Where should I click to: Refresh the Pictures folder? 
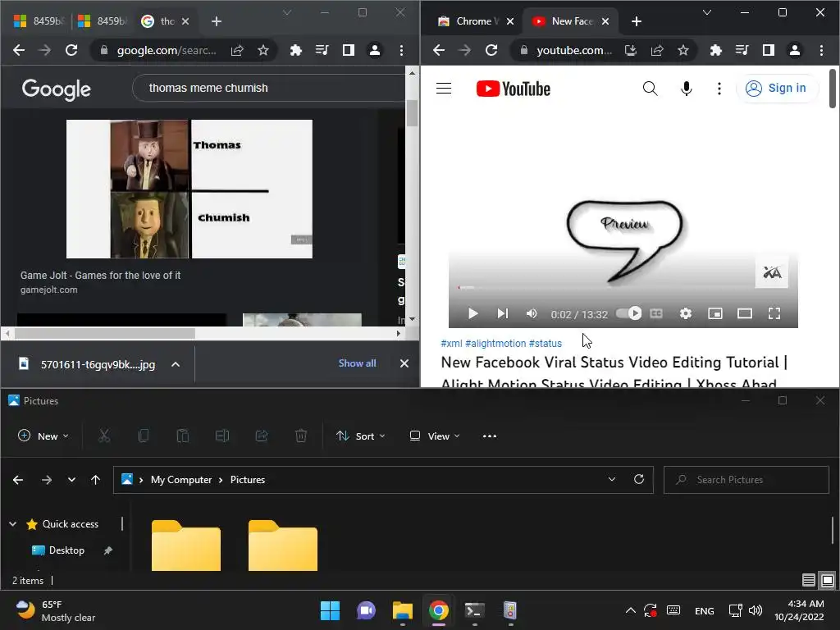coord(638,479)
